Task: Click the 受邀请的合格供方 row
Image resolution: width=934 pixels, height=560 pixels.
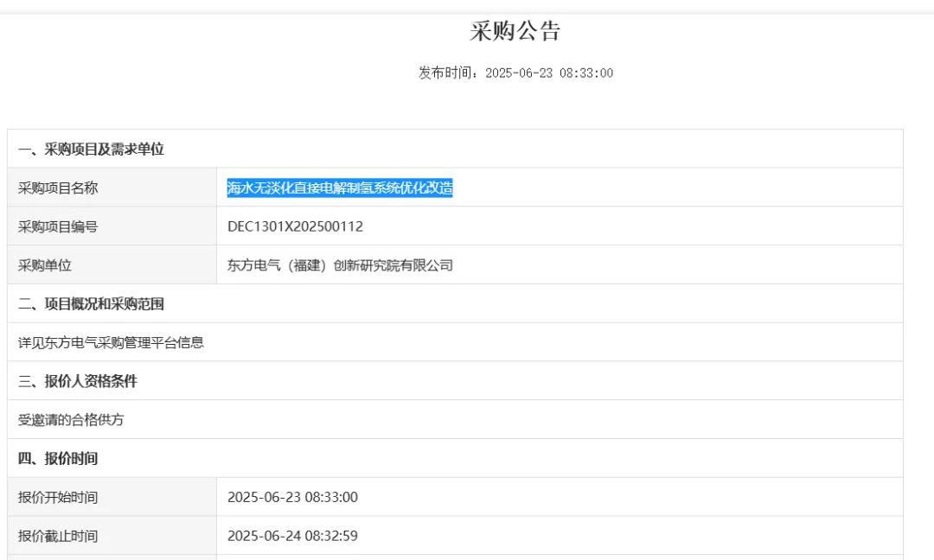Action: click(455, 419)
